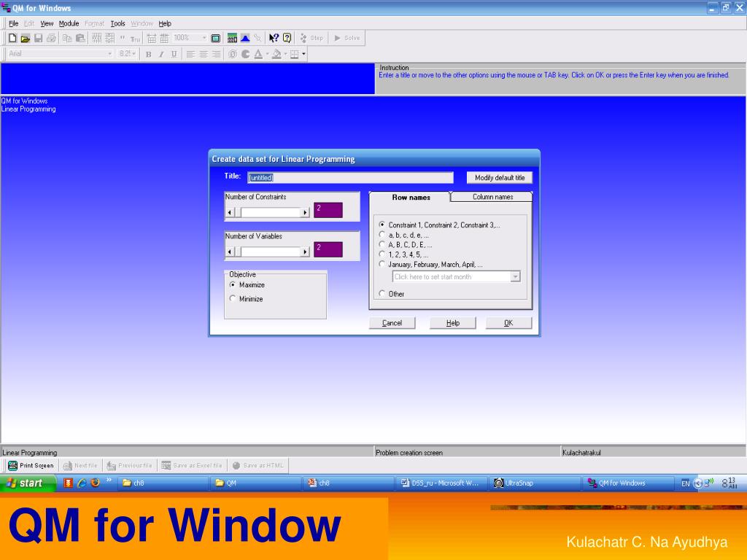Click the dialog Help button
The height and width of the screenshot is (560, 747).
pyautogui.click(x=452, y=323)
